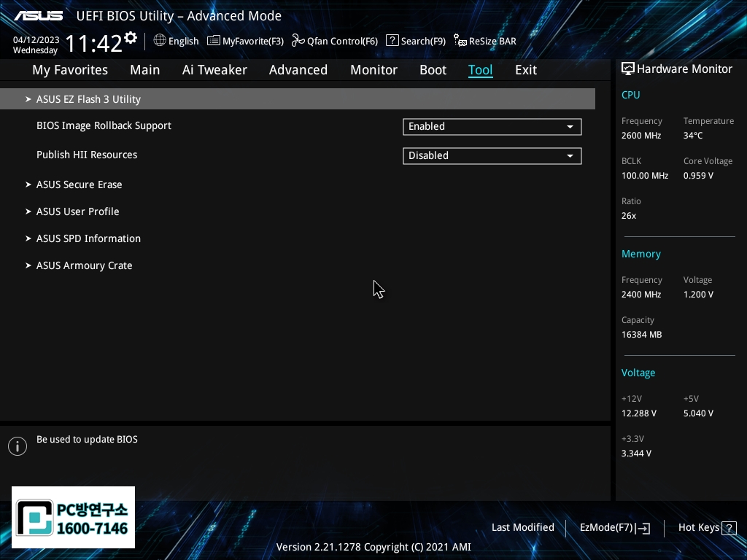Switch to EzMode(F7)

point(615,528)
